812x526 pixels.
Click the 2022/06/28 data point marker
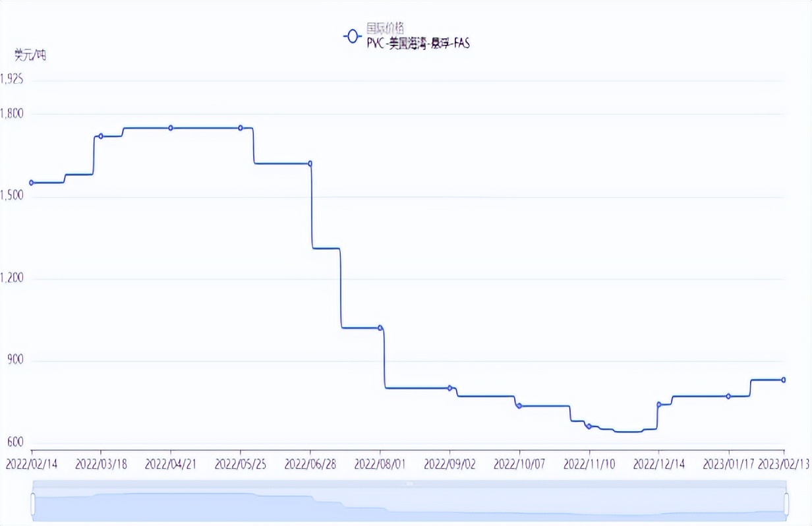310,163
